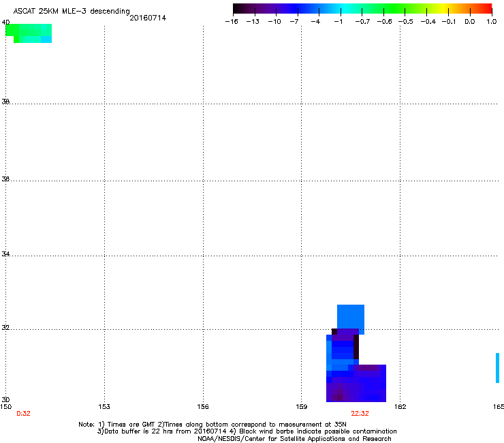Click the -0.6 color scale label

pos(384,22)
